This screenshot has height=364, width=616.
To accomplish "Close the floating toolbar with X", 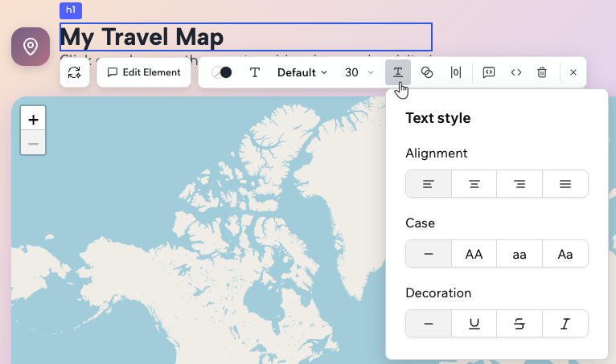I will (573, 72).
